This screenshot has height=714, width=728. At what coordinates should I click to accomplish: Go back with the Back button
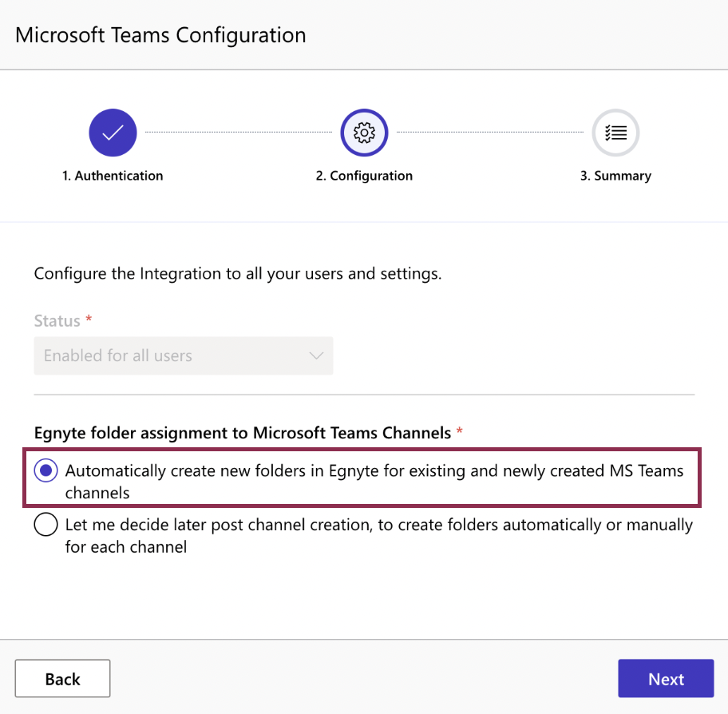click(63, 679)
